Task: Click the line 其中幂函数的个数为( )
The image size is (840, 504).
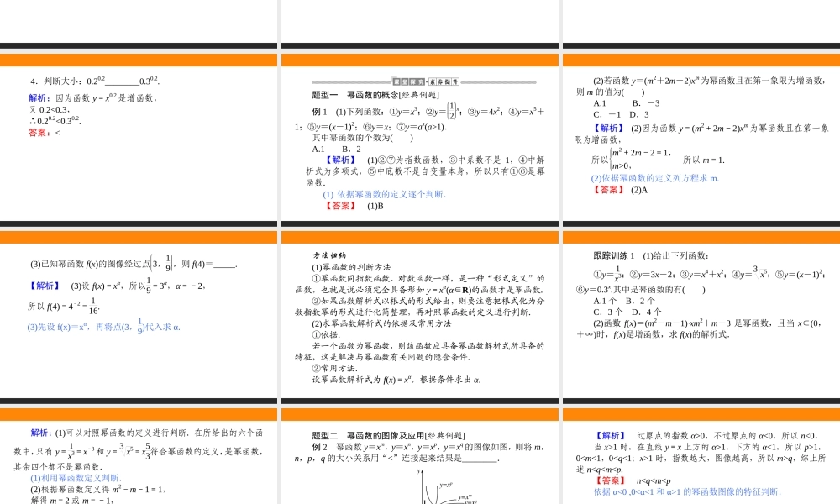Action: coord(363,138)
